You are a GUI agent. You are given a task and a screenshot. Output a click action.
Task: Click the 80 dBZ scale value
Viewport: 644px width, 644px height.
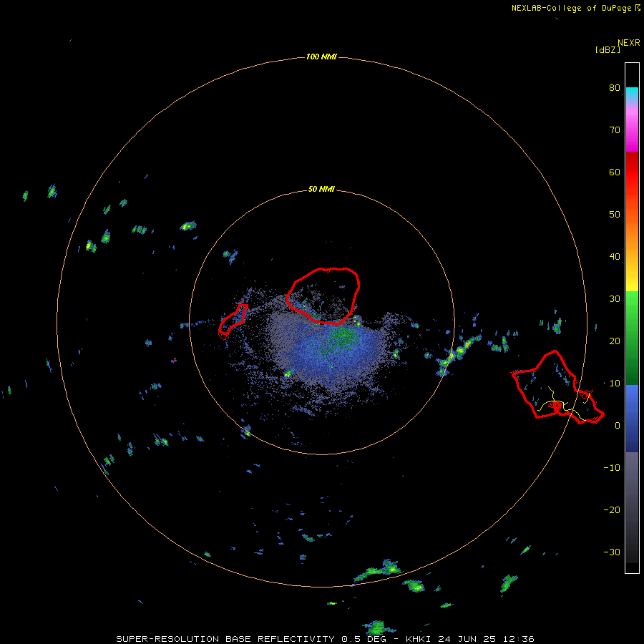click(615, 88)
